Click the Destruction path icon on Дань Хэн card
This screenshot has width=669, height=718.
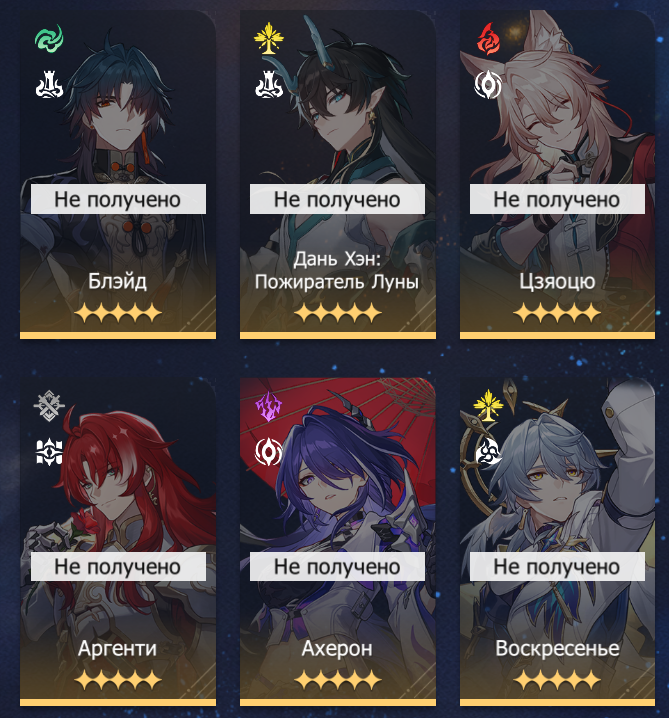[269, 86]
